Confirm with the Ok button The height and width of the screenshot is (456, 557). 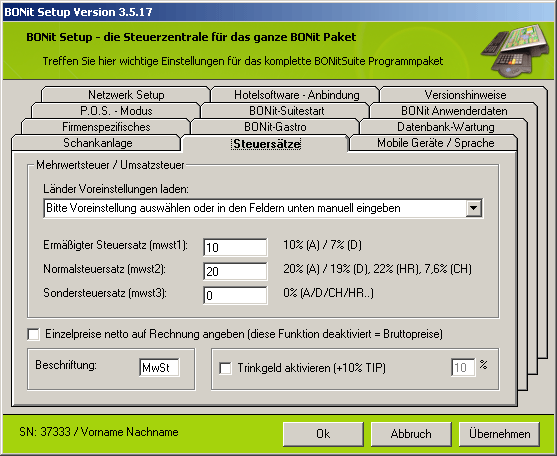pyautogui.click(x=323, y=434)
